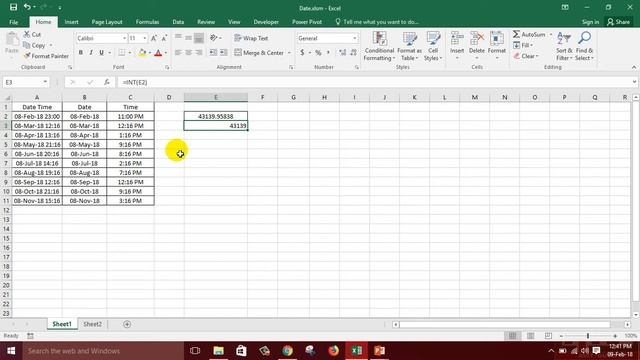
Task: Click Tell me what you want to do box
Action: click(377, 22)
